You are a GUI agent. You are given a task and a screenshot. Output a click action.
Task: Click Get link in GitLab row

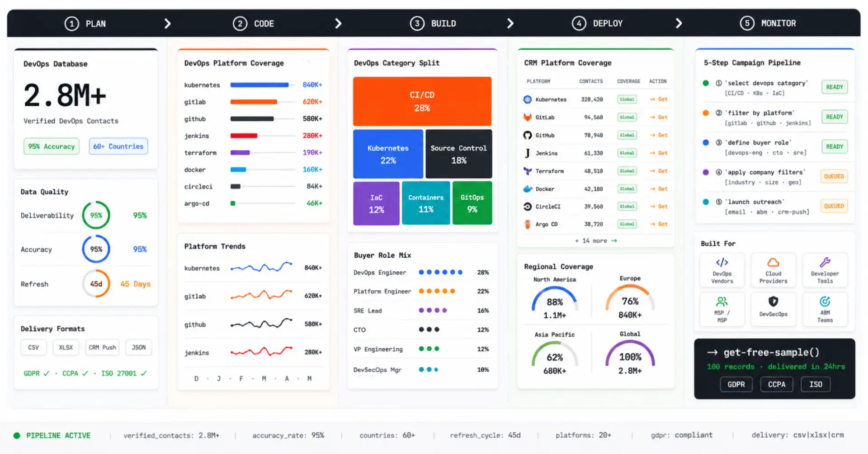tap(659, 117)
